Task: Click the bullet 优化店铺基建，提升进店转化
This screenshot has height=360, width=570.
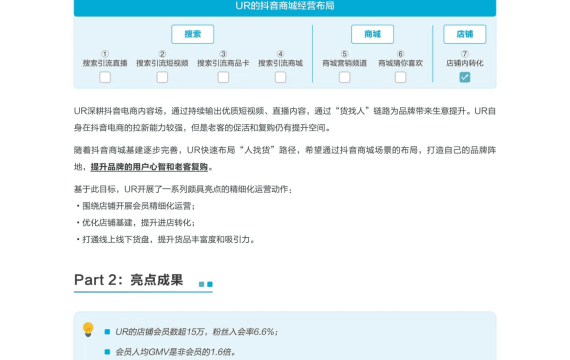Action: (136, 223)
